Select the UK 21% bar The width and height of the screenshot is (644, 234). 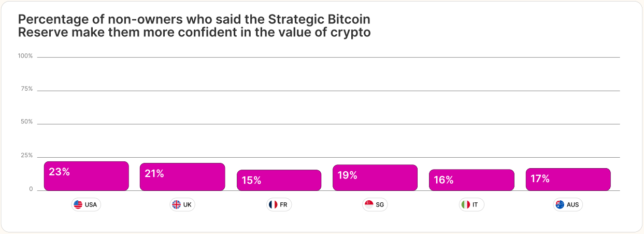click(x=182, y=177)
